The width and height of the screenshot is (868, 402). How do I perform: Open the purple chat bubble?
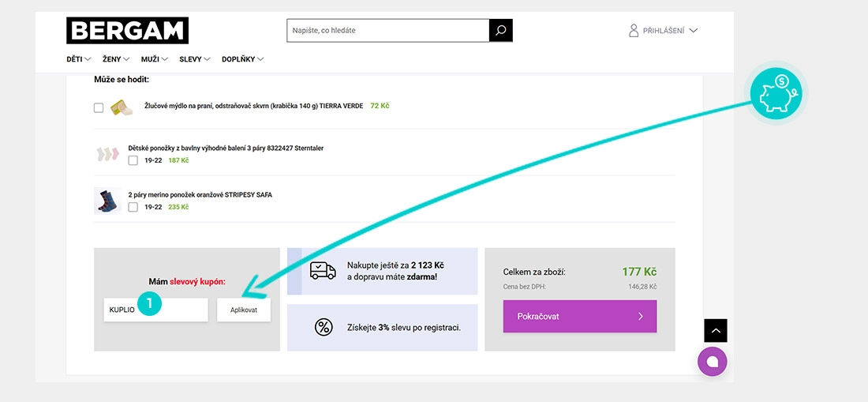pos(713,362)
